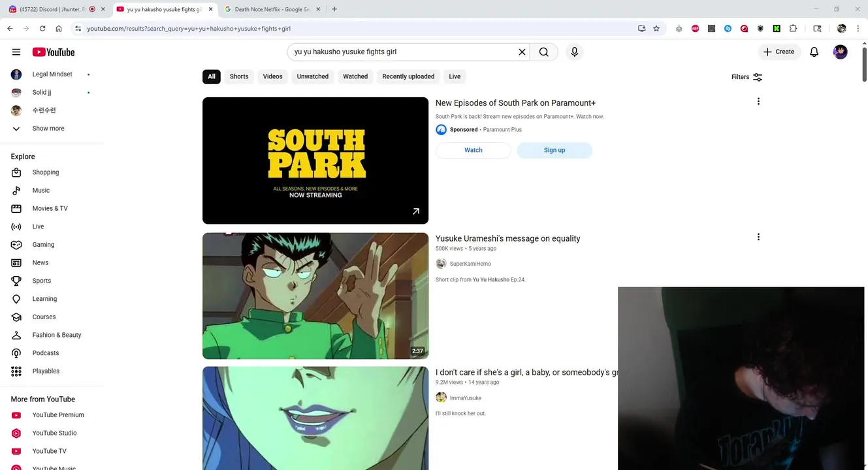Open "I don't care if she's a girl" video title
The image size is (868, 470).
(x=526, y=372)
